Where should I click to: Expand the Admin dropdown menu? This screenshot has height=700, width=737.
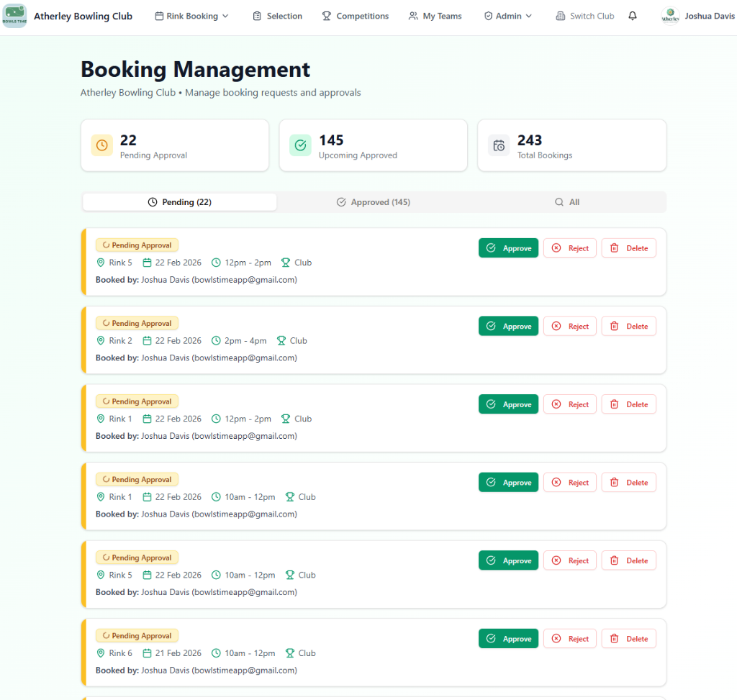coord(509,16)
